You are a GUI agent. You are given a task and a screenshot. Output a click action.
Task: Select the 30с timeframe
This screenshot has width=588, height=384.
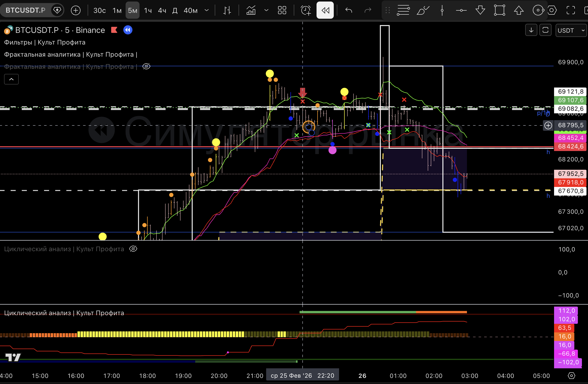point(100,10)
